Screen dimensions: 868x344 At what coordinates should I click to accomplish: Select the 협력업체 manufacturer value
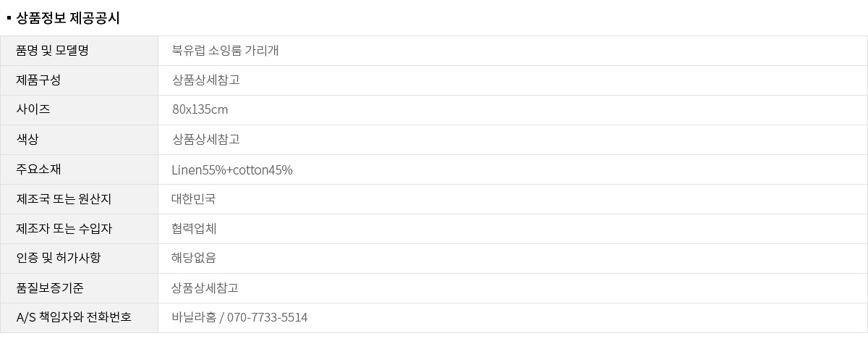pyautogui.click(x=194, y=229)
